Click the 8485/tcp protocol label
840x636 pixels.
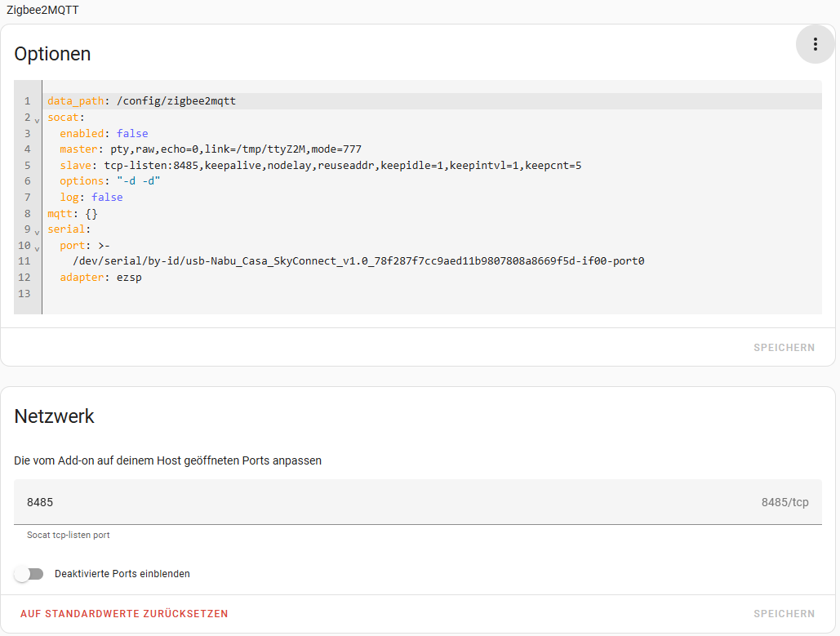(x=784, y=502)
